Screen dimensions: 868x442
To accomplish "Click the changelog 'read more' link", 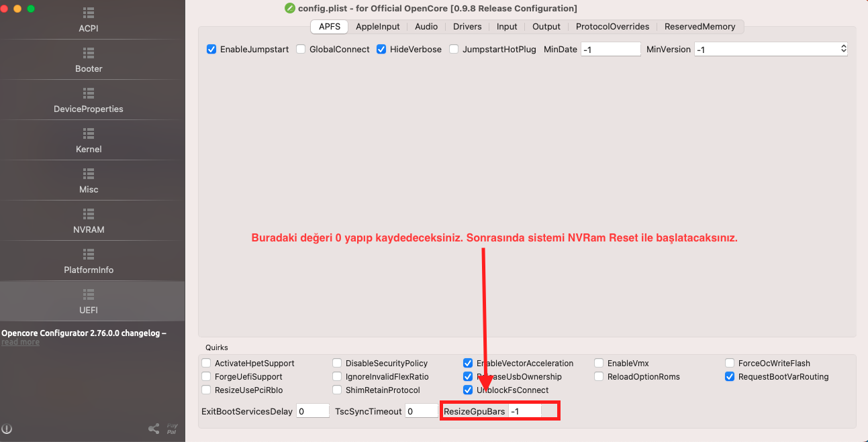I will 20,342.
